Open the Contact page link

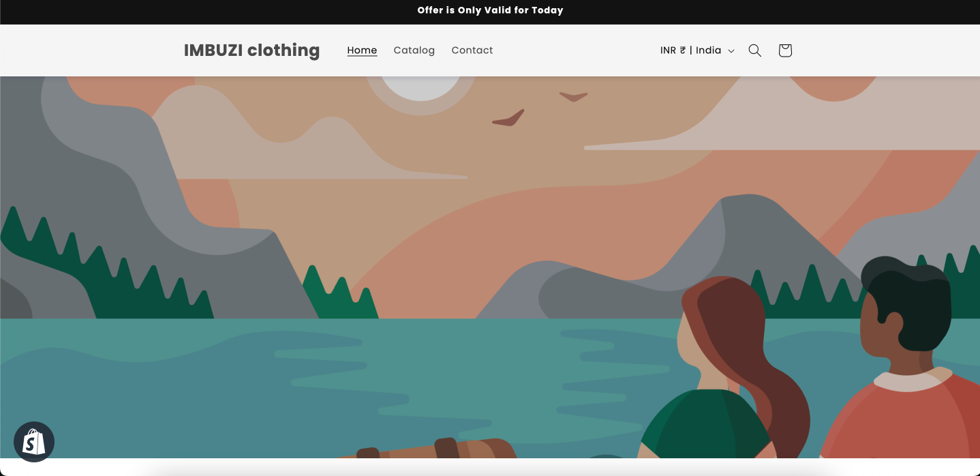coord(472,50)
